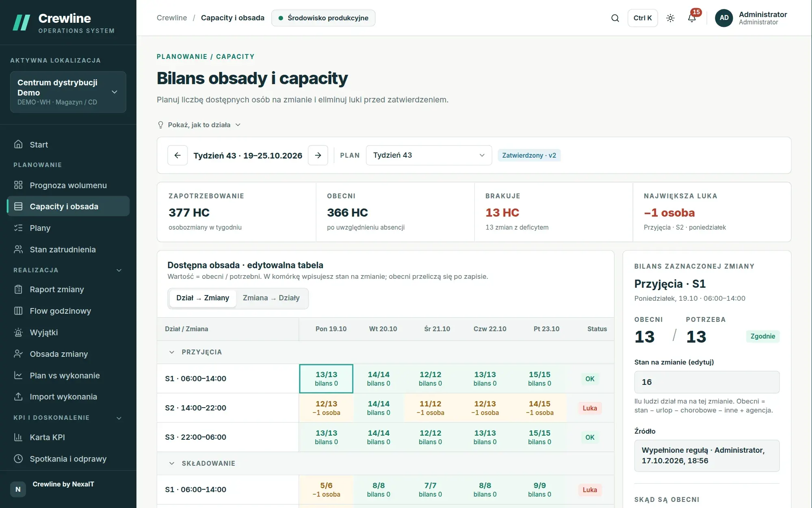Open notifications bell with 15 badge
The height and width of the screenshot is (508, 812).
point(692,18)
